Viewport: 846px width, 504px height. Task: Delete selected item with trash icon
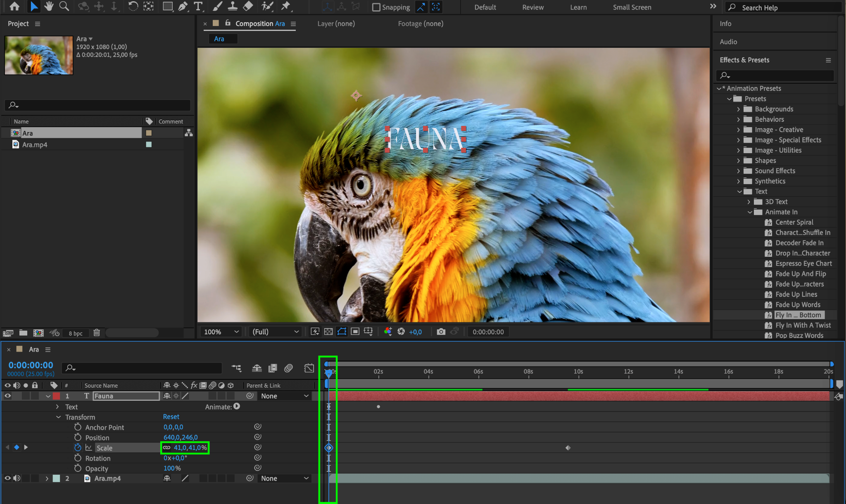point(97,333)
